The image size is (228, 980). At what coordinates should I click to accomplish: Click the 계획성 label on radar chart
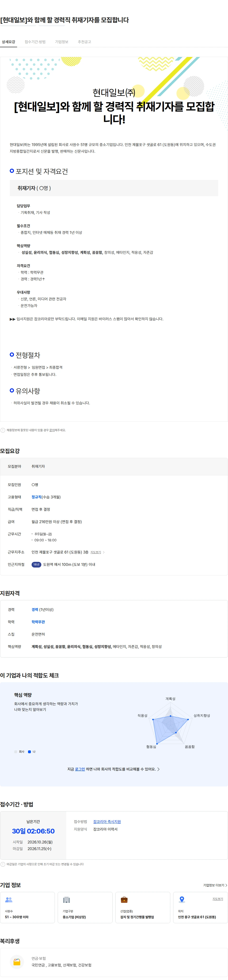coord(171,699)
